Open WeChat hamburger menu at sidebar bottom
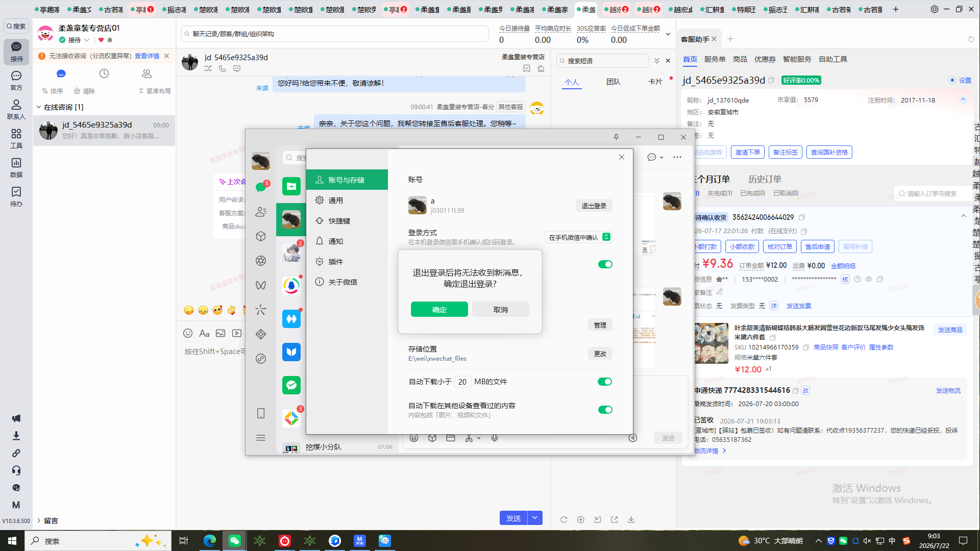 coord(261,438)
